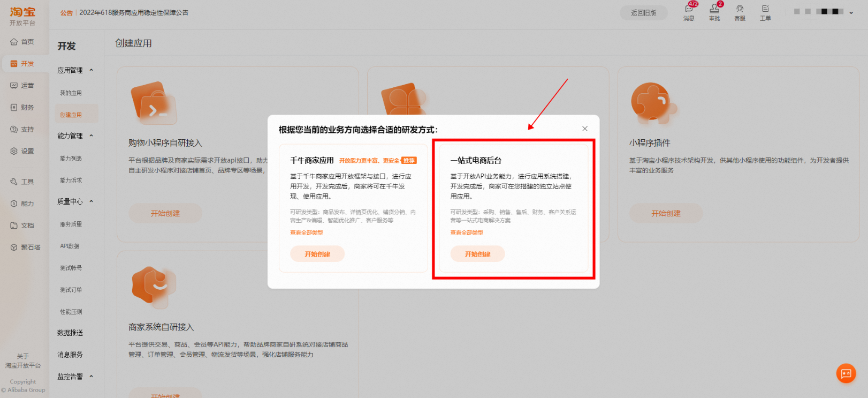This screenshot has width=868, height=398.
Task: Open 消息 messages in top bar
Action: pyautogui.click(x=689, y=12)
